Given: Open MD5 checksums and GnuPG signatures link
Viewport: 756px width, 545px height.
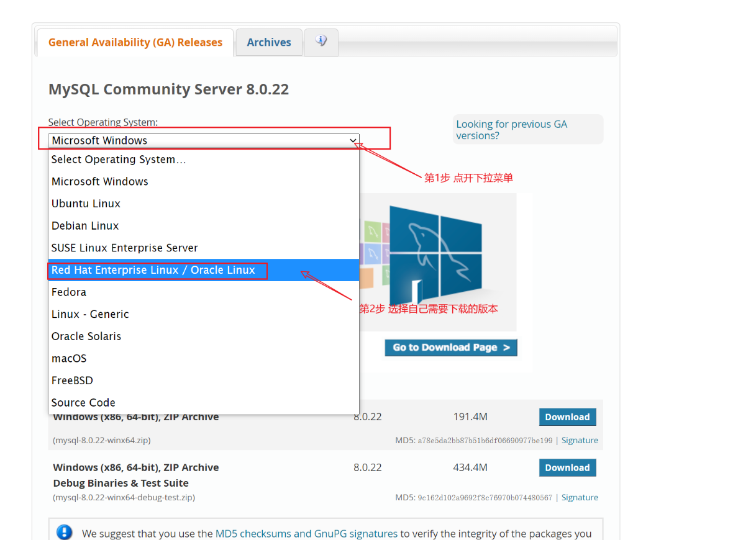Looking at the screenshot, I should pos(306,534).
